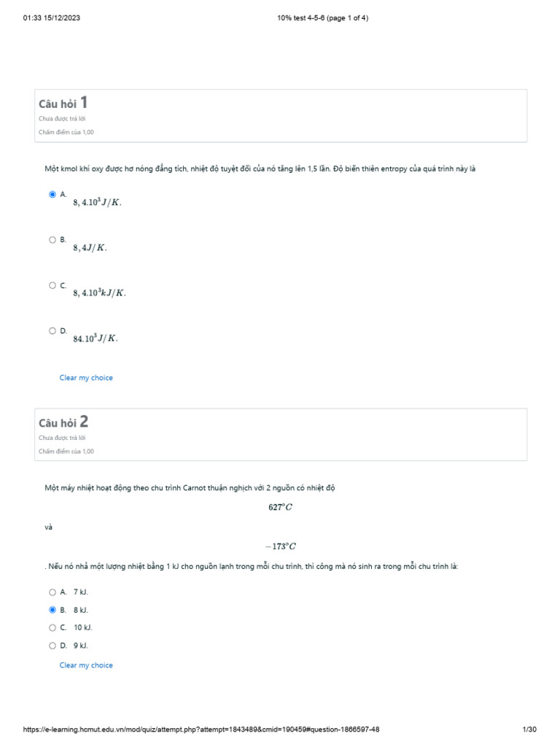Choose option B radio, 8,4 J/K

tap(52, 239)
